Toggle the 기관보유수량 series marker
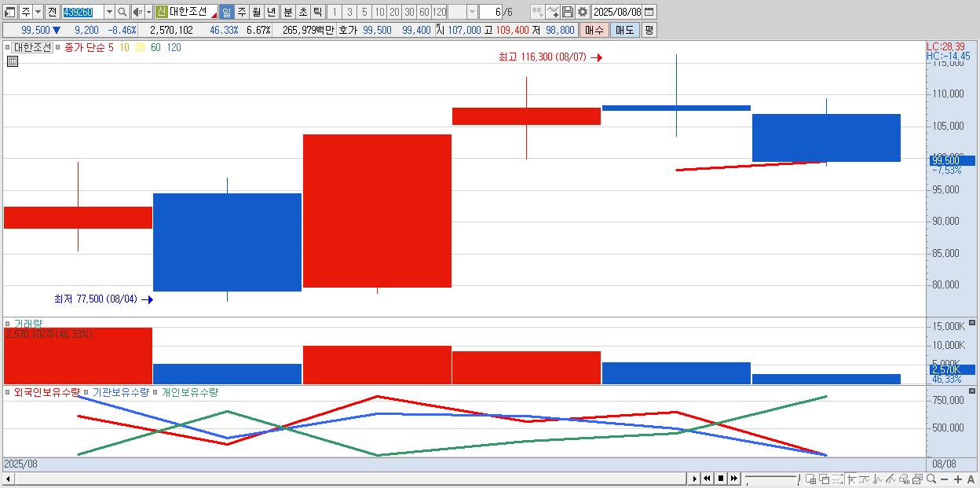Image resolution: width=980 pixels, height=488 pixels. (87, 391)
